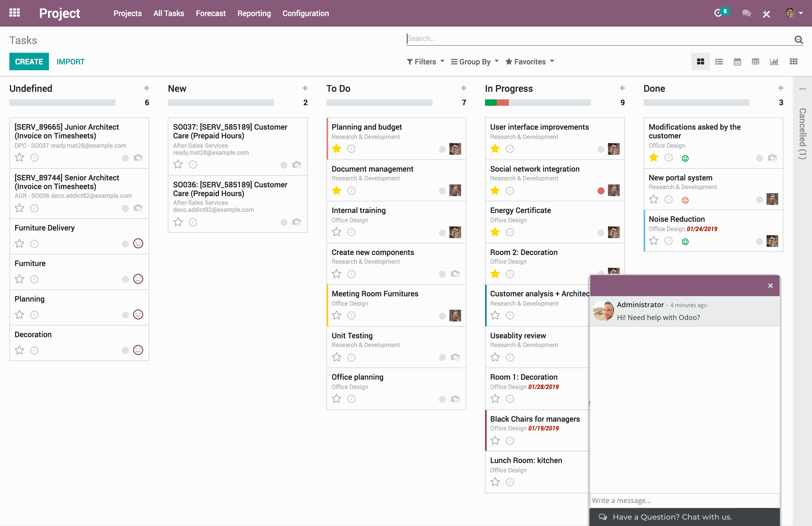Select the List view icon
The height and width of the screenshot is (526, 812).
(719, 61)
